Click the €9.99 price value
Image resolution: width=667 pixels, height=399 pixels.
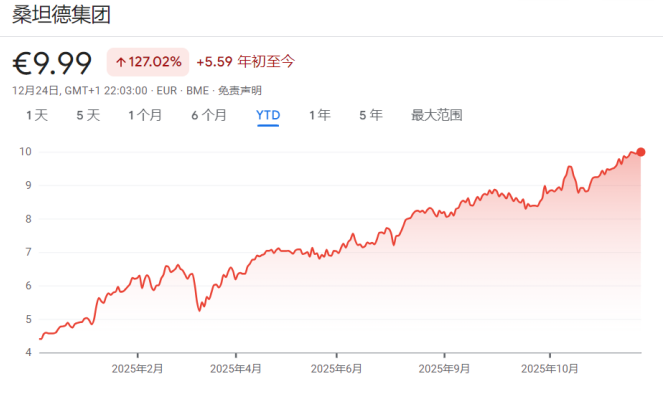(52, 63)
